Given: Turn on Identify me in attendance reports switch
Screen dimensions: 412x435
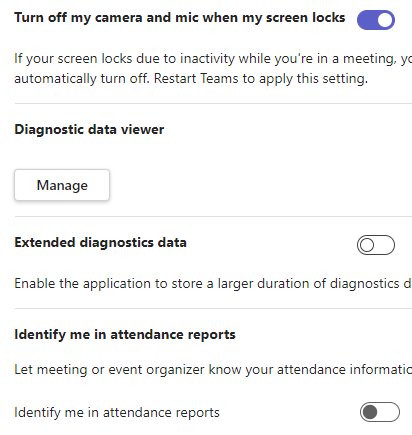Looking at the screenshot, I should pyautogui.click(x=380, y=412).
